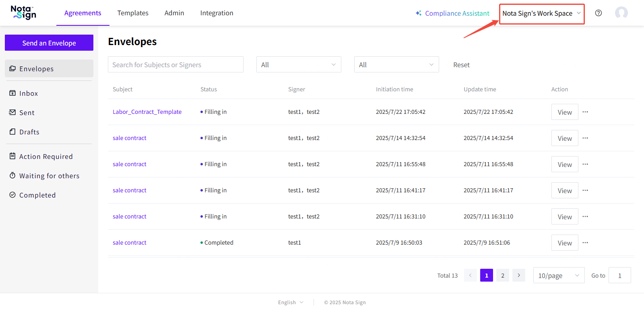
Task: Expand the first All filter dropdown
Action: click(x=298, y=65)
